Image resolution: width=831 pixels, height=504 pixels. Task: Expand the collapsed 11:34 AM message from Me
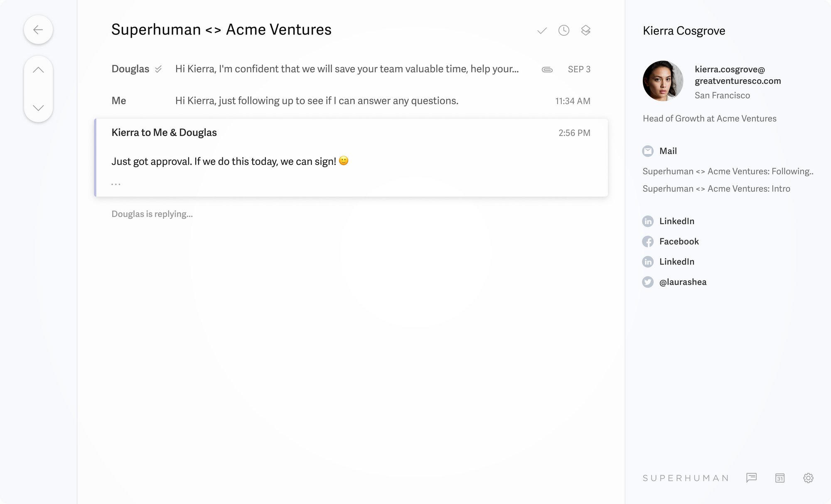pyautogui.click(x=316, y=101)
